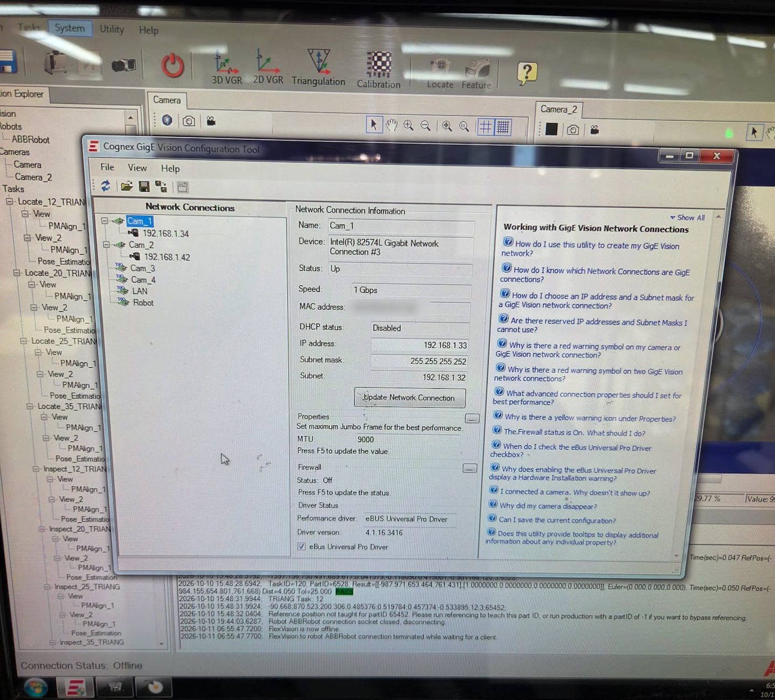
Task: Click the red app icon on the taskbar
Action: (76, 687)
